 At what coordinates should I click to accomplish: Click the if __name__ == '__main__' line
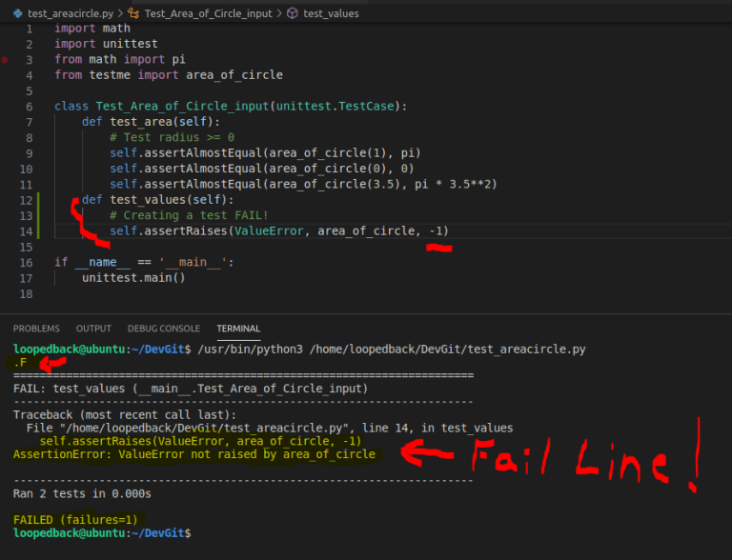pyautogui.click(x=144, y=262)
